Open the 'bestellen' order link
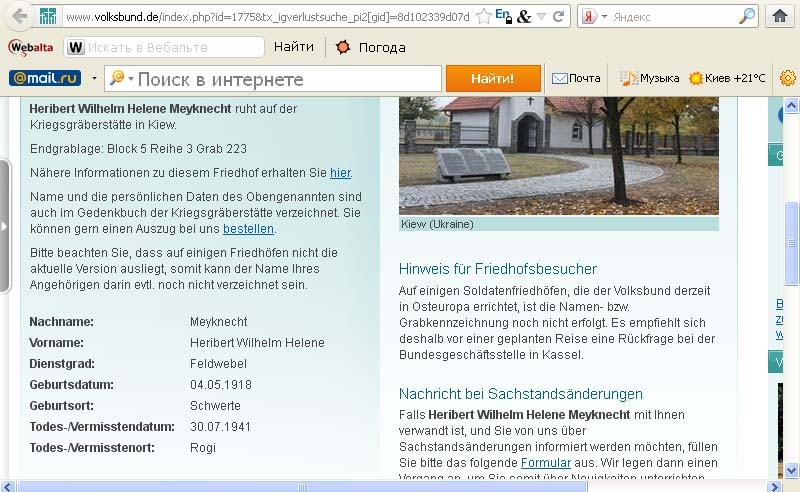800x492 pixels. click(x=248, y=229)
